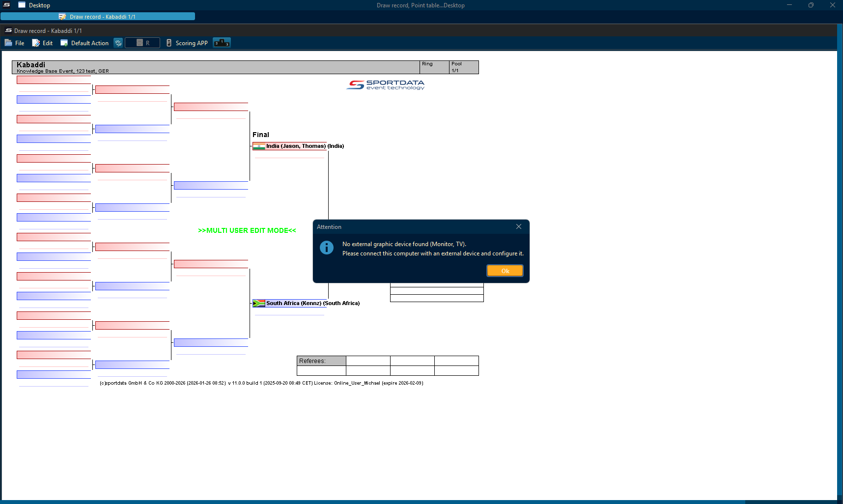The height and width of the screenshot is (504, 843).
Task: Click the refresh sync arrows icon
Action: click(x=118, y=43)
